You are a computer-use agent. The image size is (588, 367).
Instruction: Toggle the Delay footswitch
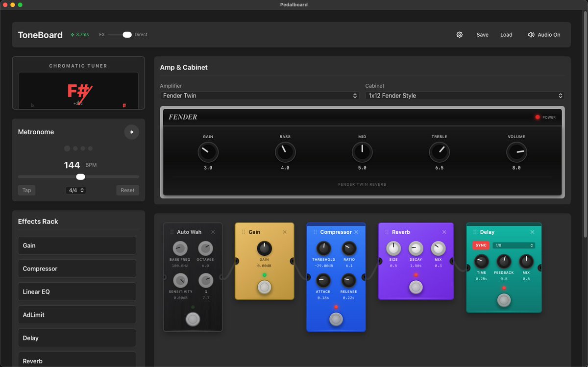504,300
